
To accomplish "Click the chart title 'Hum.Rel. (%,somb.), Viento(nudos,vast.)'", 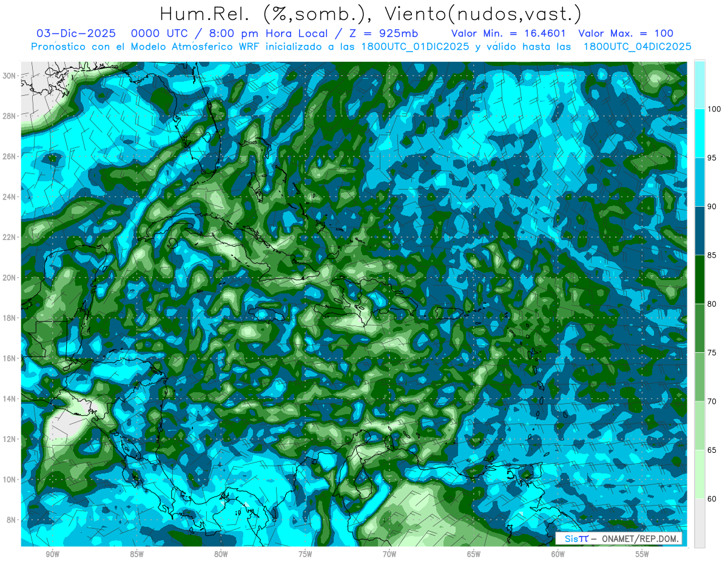I will click(370, 13).
